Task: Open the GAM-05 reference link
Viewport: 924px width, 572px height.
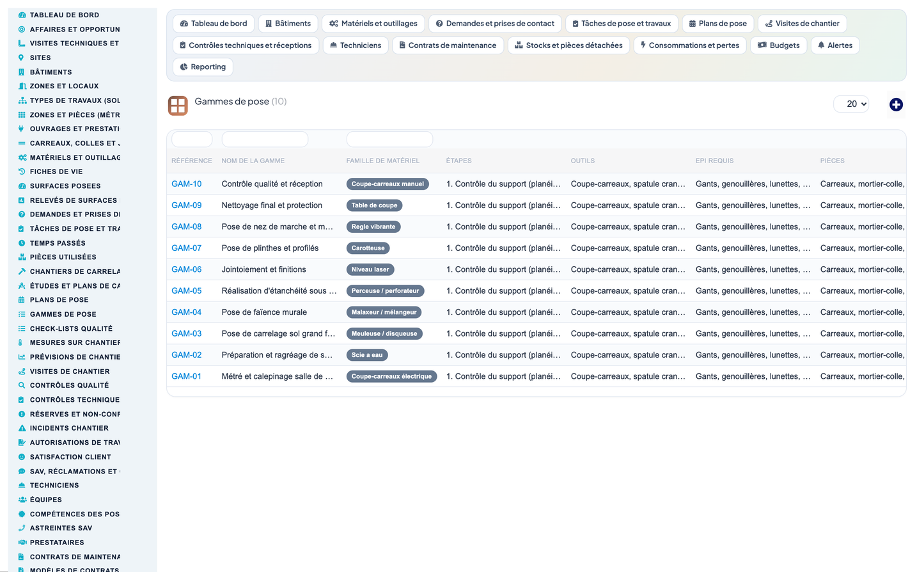Action: pos(187,290)
